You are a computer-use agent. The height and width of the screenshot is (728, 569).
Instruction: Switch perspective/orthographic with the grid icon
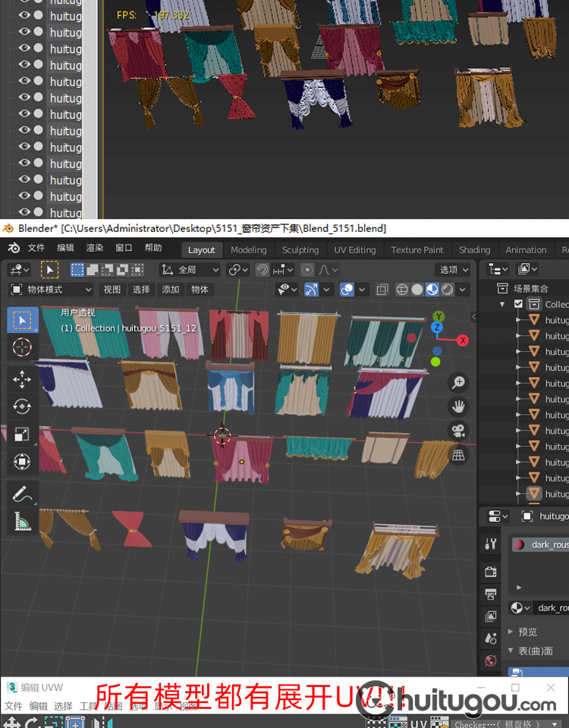pyautogui.click(x=458, y=455)
